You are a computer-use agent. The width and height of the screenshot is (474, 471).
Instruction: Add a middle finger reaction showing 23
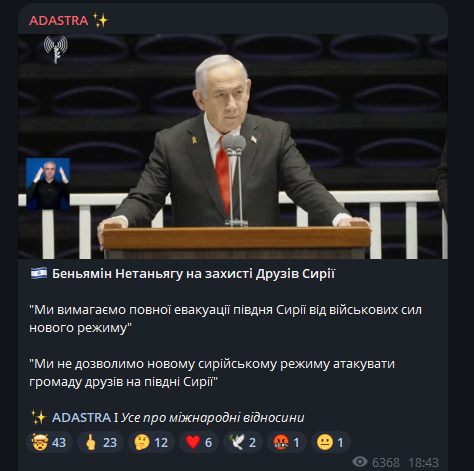100,442
